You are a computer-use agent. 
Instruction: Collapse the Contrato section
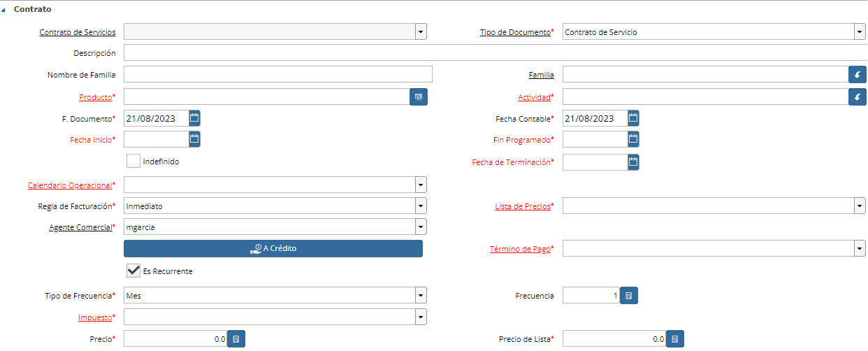click(3, 10)
